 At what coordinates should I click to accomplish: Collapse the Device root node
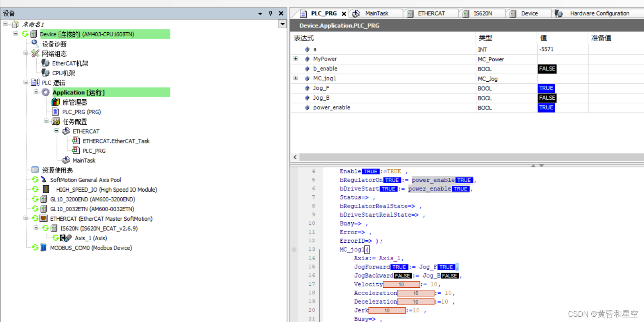click(x=16, y=34)
